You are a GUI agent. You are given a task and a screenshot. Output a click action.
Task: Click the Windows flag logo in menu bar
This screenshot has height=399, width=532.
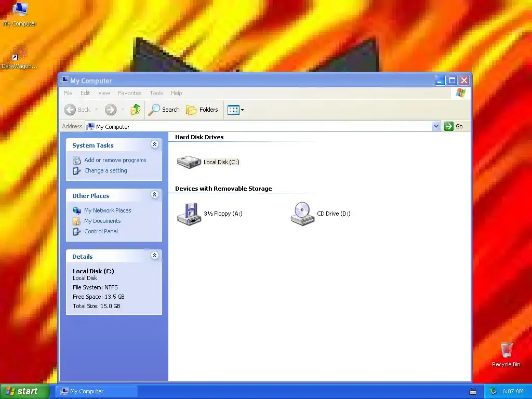pos(461,92)
